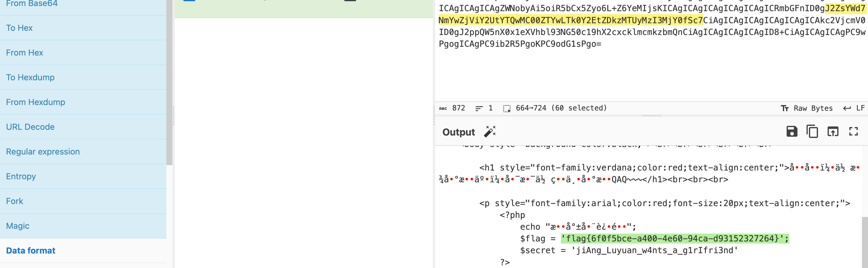Click the last input line ending in 'PC9odG1sPgo='
This screenshot has height=268, width=868.
click(520, 44)
